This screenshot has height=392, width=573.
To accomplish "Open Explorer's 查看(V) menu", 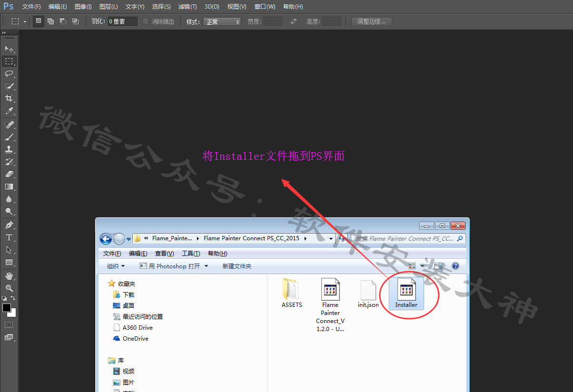I will click(x=164, y=254).
